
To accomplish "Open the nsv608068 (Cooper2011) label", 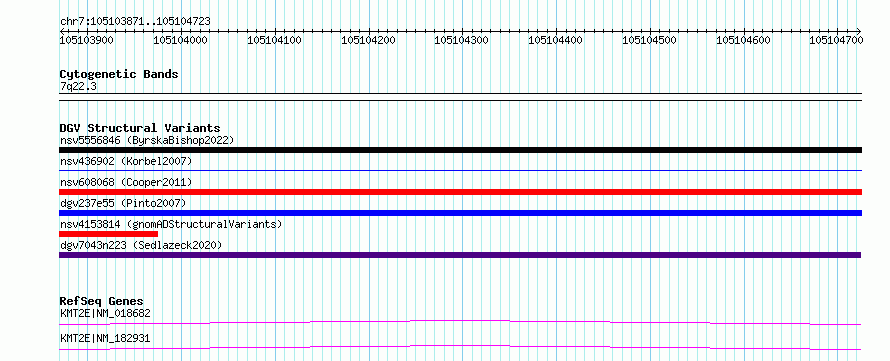I will pos(126,182).
